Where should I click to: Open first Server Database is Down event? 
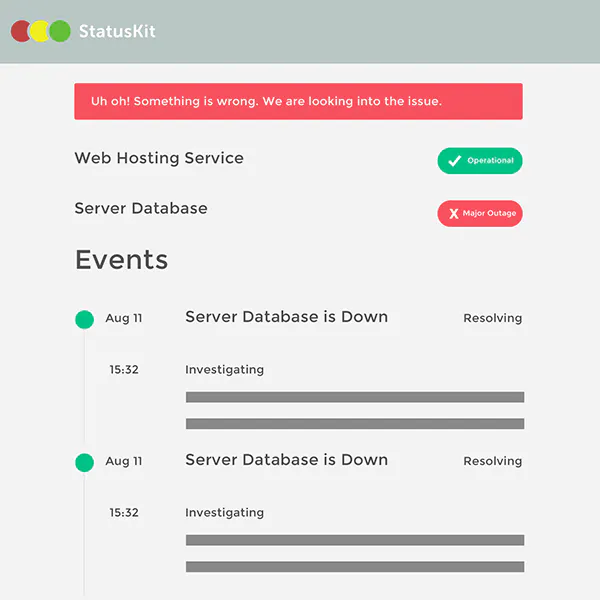tap(287, 317)
